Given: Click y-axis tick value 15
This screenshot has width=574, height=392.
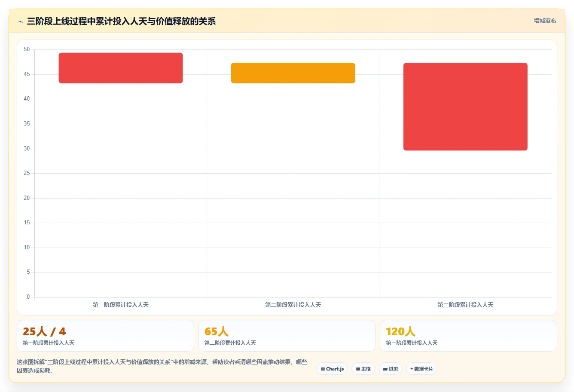Looking at the screenshot, I should coord(27,223).
